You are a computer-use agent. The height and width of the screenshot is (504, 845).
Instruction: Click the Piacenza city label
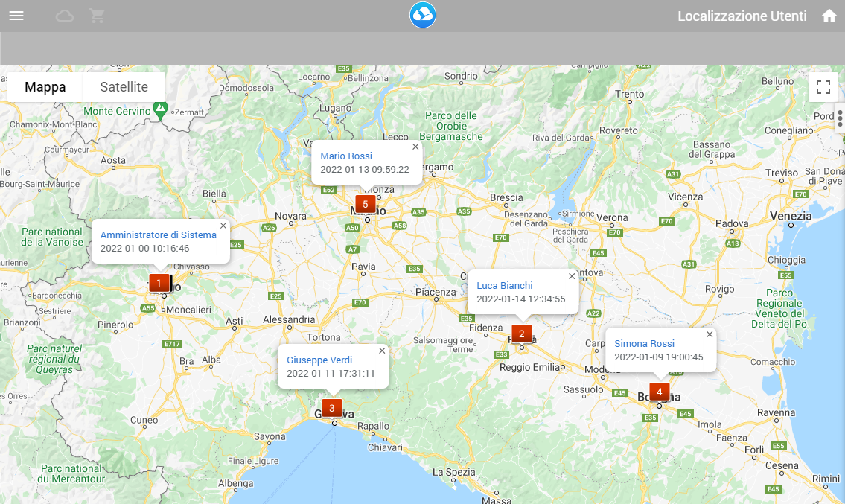pyautogui.click(x=436, y=292)
